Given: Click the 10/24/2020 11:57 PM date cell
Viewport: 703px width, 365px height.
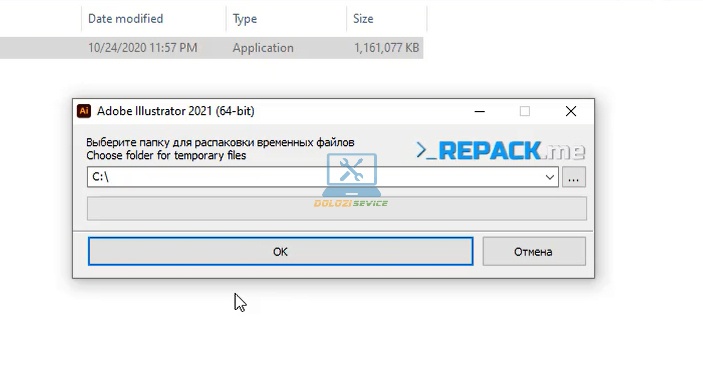Looking at the screenshot, I should pos(143,48).
